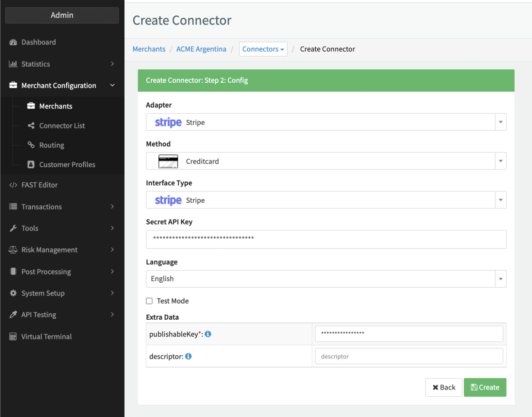Click the info icon beside descriptor

tap(188, 356)
